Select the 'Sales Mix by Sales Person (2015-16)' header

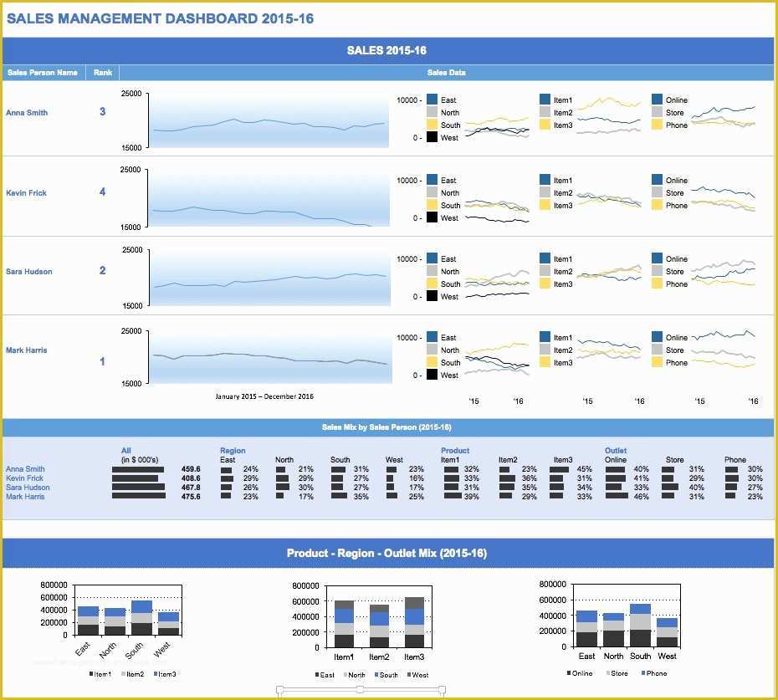387,427
